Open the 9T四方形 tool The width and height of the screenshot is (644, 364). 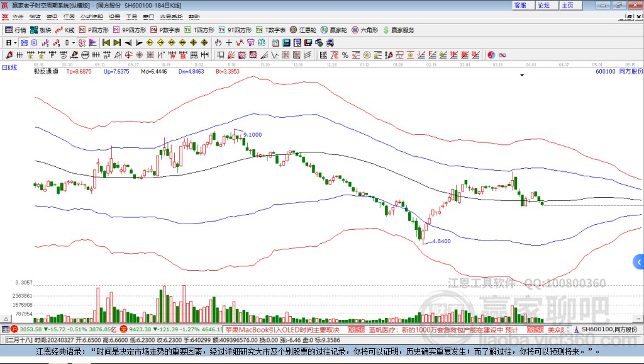[x=235, y=30]
